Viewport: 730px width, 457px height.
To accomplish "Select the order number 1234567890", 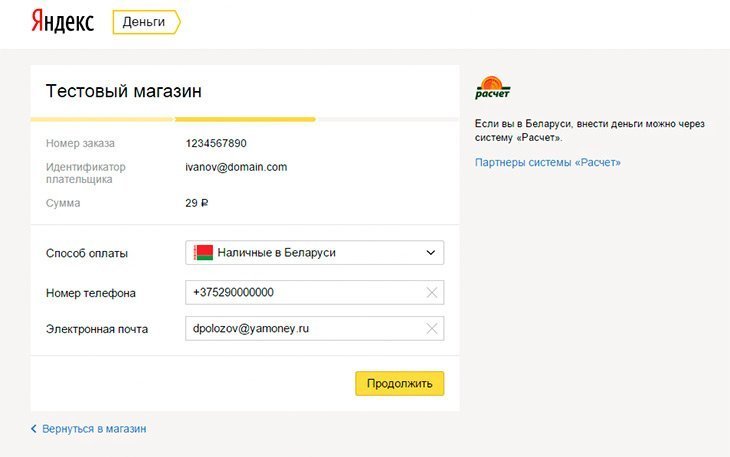I will [x=216, y=143].
